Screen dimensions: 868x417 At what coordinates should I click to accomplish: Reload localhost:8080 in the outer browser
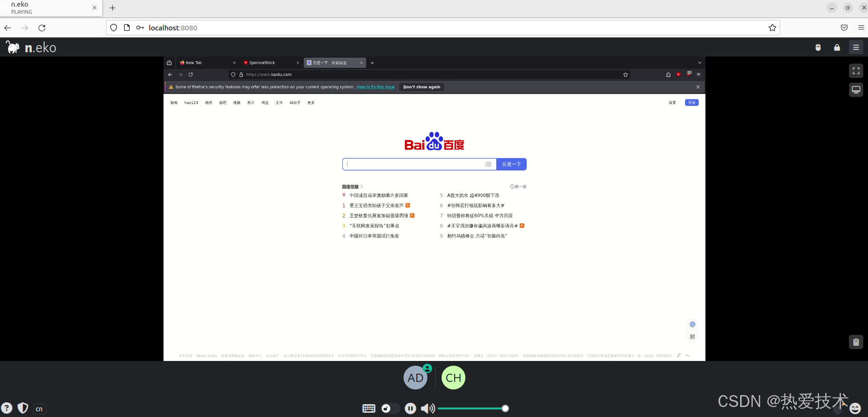(x=42, y=28)
